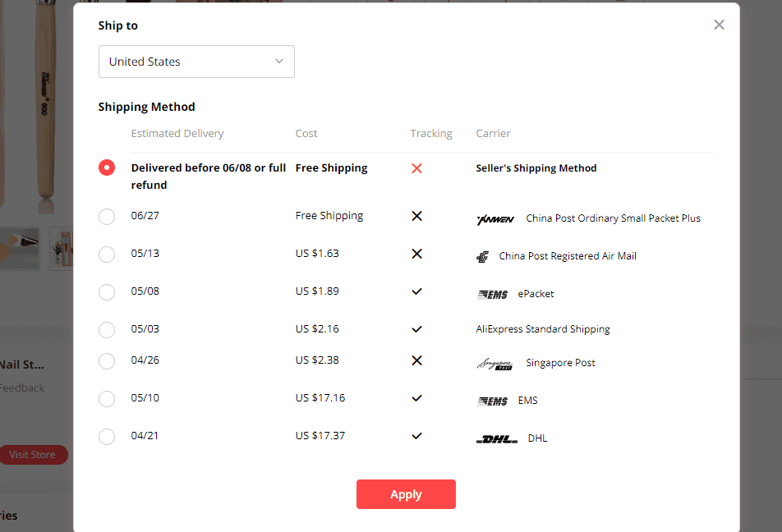Select the 06/27 China Post Ordinary radio

click(x=107, y=217)
